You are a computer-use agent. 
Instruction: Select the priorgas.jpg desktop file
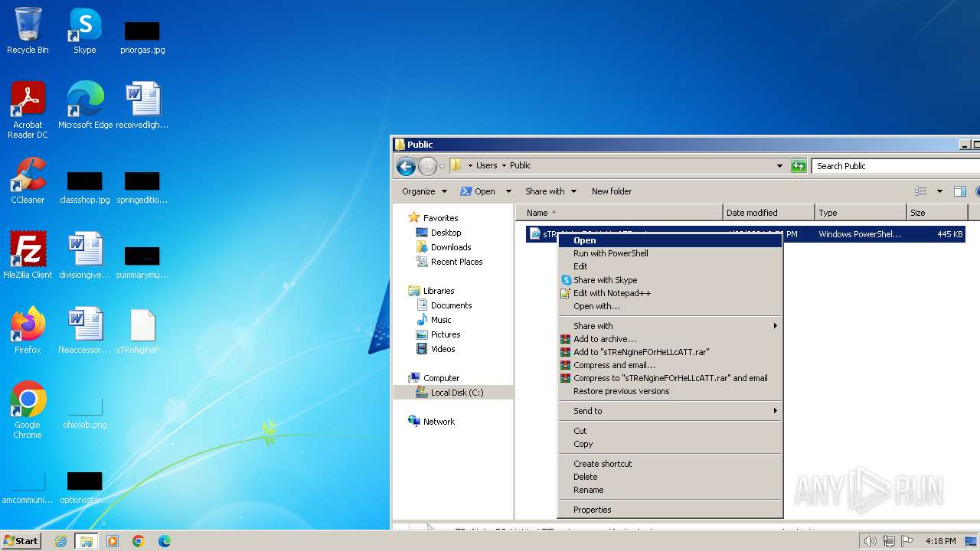tap(142, 37)
